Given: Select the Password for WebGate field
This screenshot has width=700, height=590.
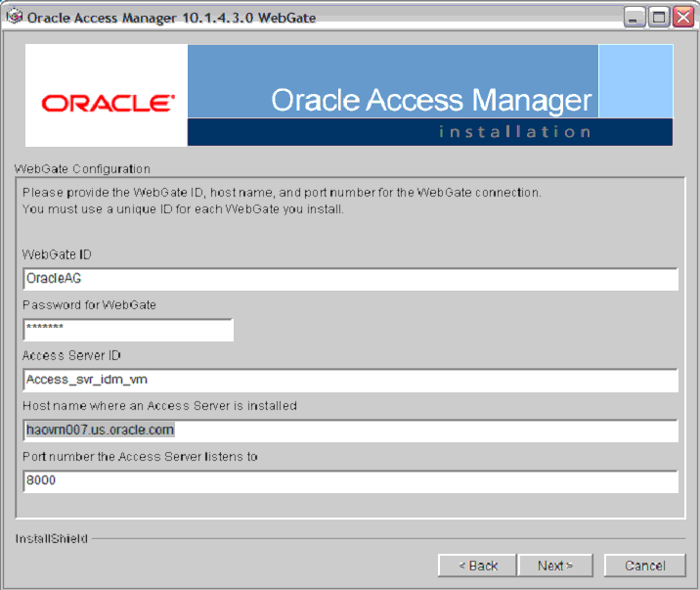Looking at the screenshot, I should point(128,330).
